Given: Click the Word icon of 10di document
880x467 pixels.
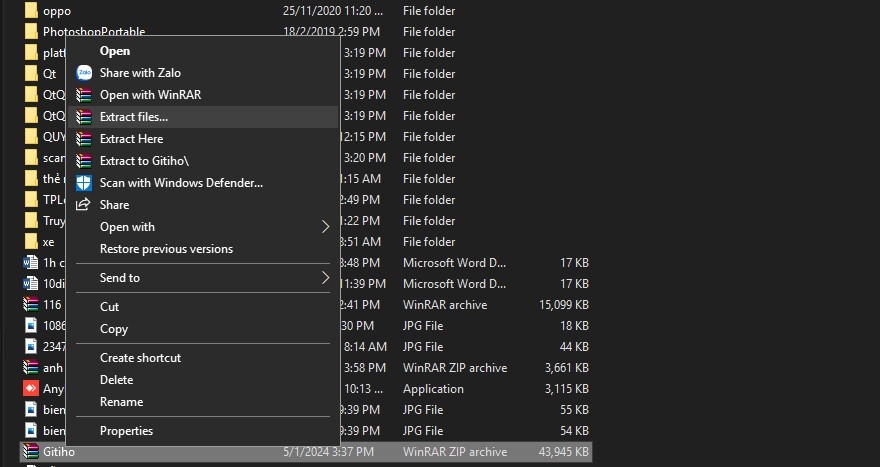Looking at the screenshot, I should [x=30, y=283].
